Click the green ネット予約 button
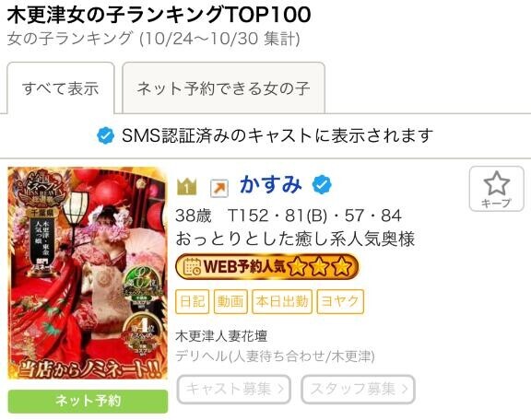Viewport: 531px width, 420px height. [x=88, y=402]
